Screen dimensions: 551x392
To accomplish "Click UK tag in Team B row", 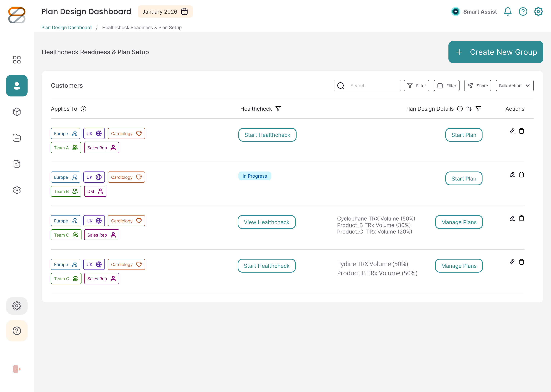I will pyautogui.click(x=94, y=177).
